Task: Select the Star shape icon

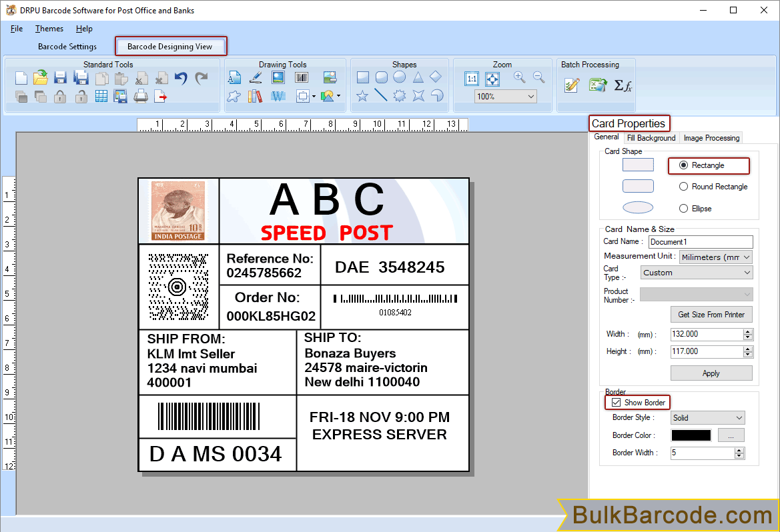Action: coord(362,95)
